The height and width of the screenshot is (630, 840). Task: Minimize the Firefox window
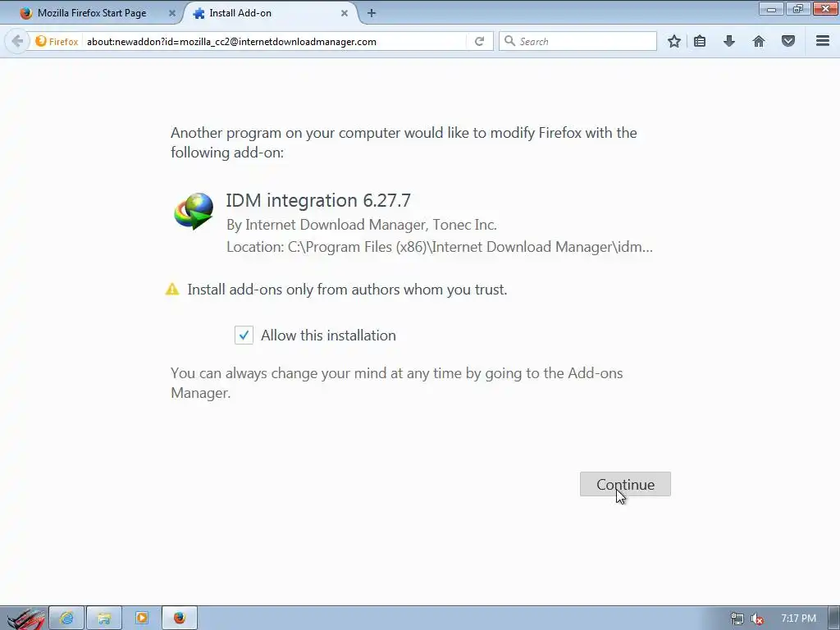[771, 8]
